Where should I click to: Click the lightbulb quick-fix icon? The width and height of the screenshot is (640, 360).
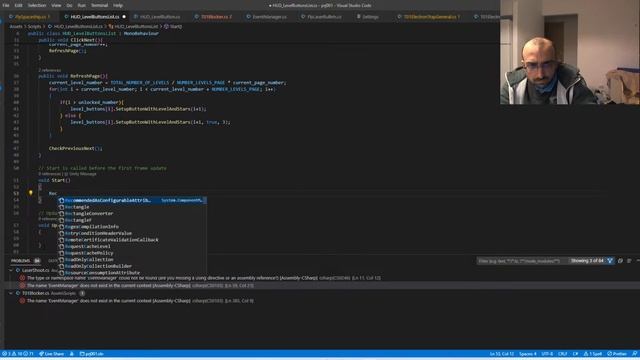point(31,193)
